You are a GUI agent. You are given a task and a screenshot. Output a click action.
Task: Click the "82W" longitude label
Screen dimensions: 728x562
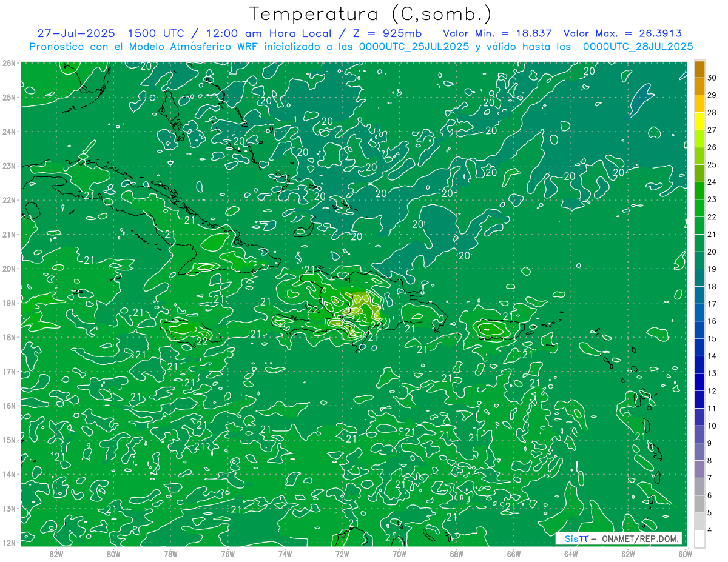click(56, 554)
